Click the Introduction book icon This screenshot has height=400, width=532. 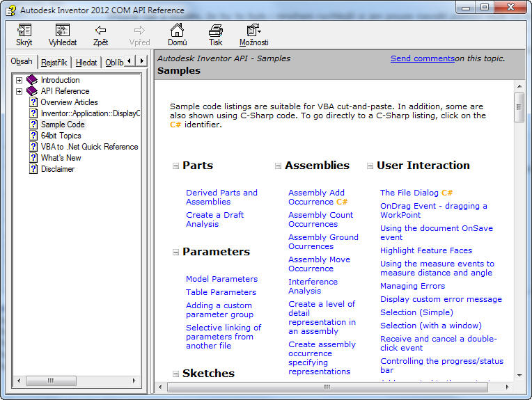coord(33,80)
